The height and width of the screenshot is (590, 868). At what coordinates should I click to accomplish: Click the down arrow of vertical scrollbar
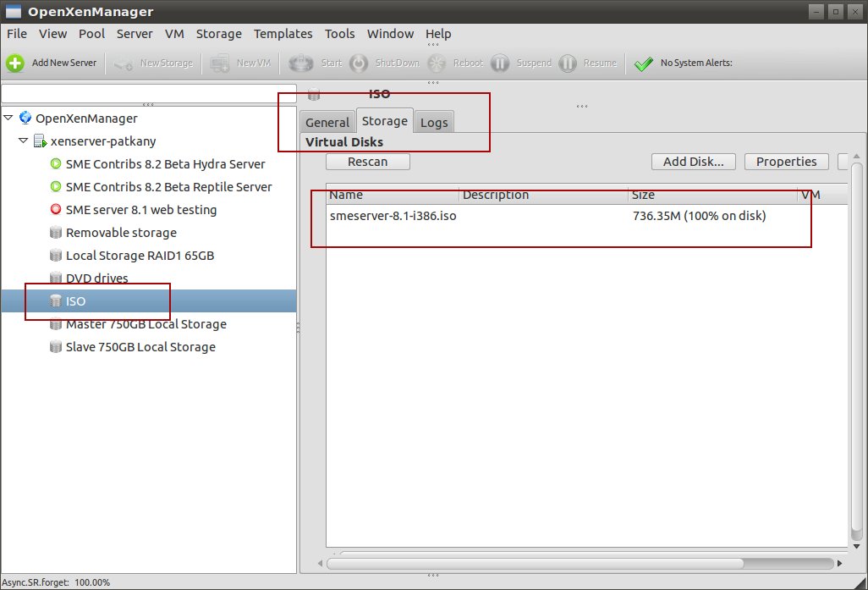pos(856,546)
